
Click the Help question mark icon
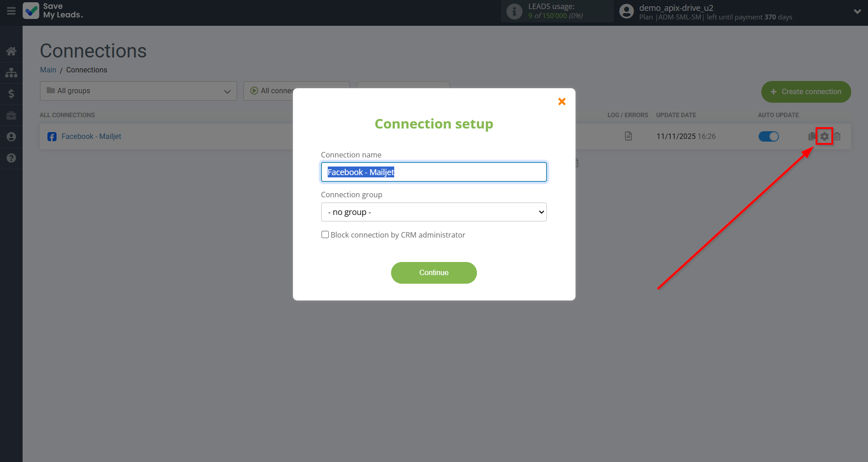click(x=11, y=157)
